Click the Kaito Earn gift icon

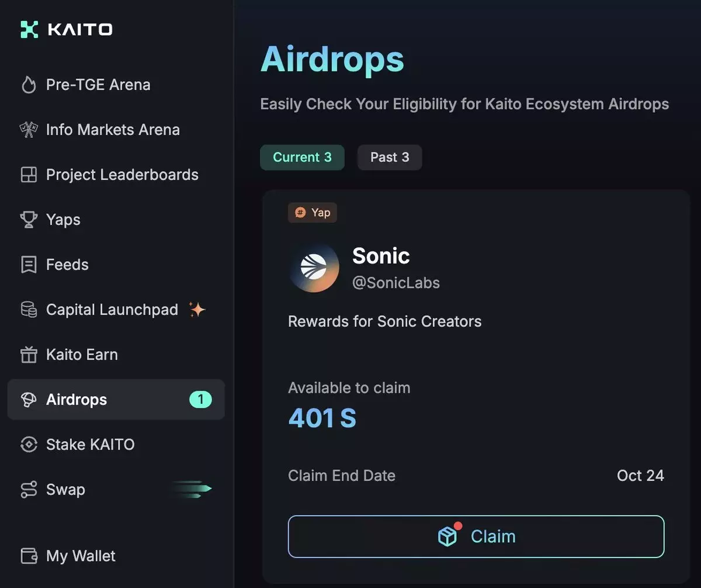(29, 355)
